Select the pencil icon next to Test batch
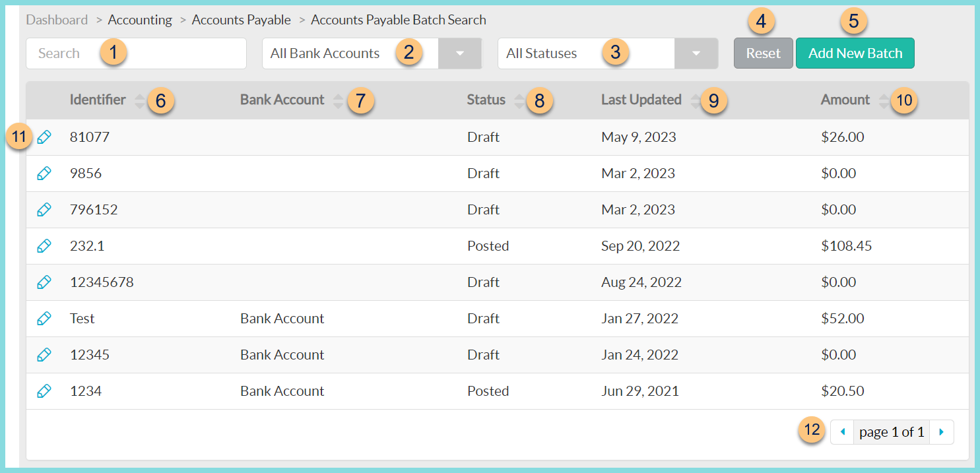 [x=44, y=318]
